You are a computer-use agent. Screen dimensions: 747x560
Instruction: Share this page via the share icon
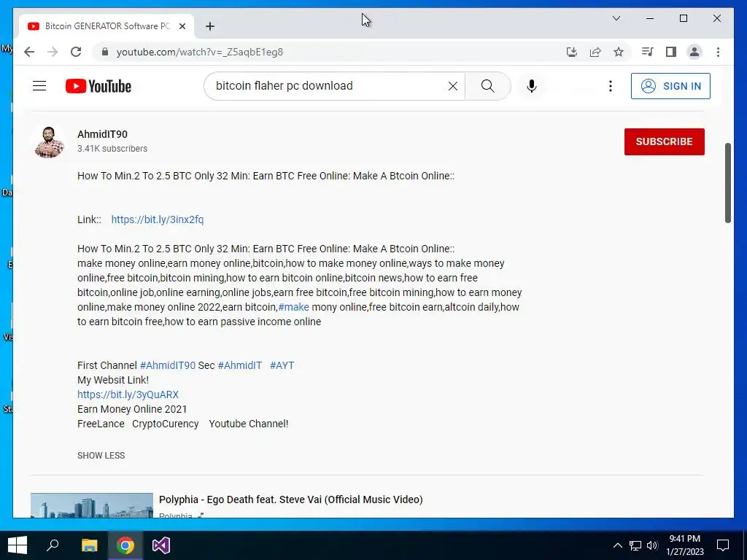coord(595,52)
